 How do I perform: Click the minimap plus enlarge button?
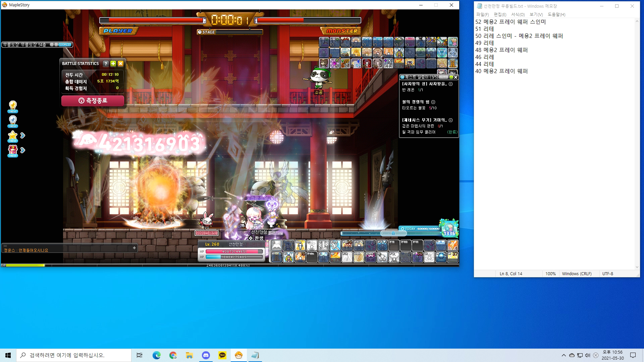56,45
